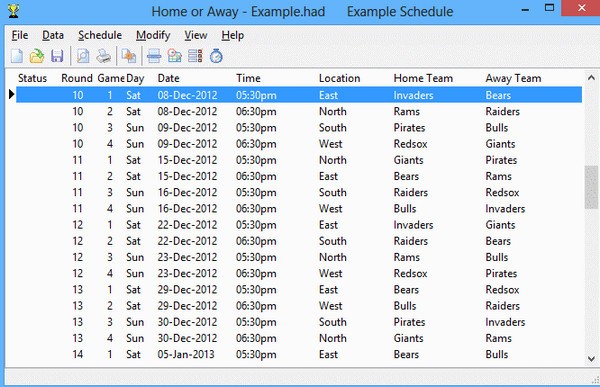The image size is (600, 387).
Task: Open the Modify menu
Action: click(x=153, y=35)
